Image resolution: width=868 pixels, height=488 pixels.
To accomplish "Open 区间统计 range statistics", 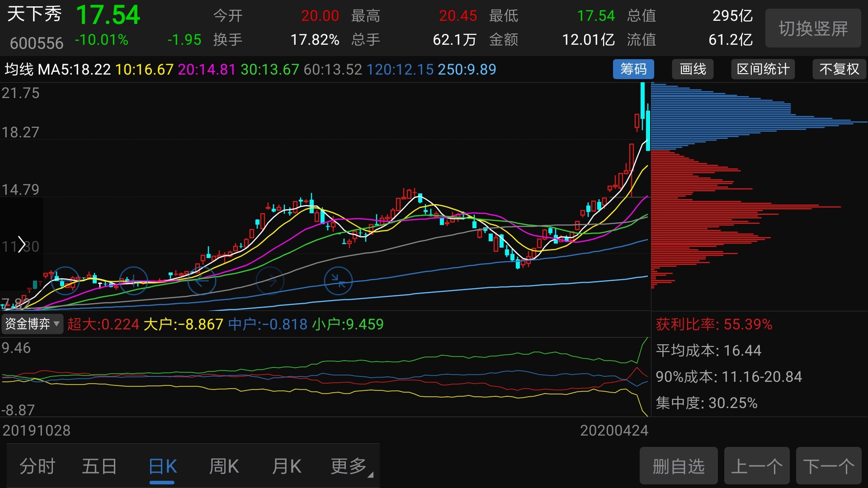I will (763, 69).
